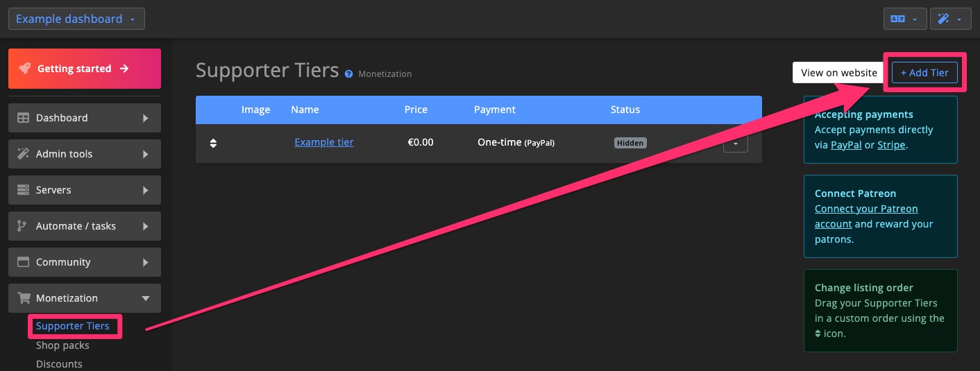Viewport: 980px width, 371px height.
Task: Click the Automate branch icon in sidebar
Action: [22, 226]
